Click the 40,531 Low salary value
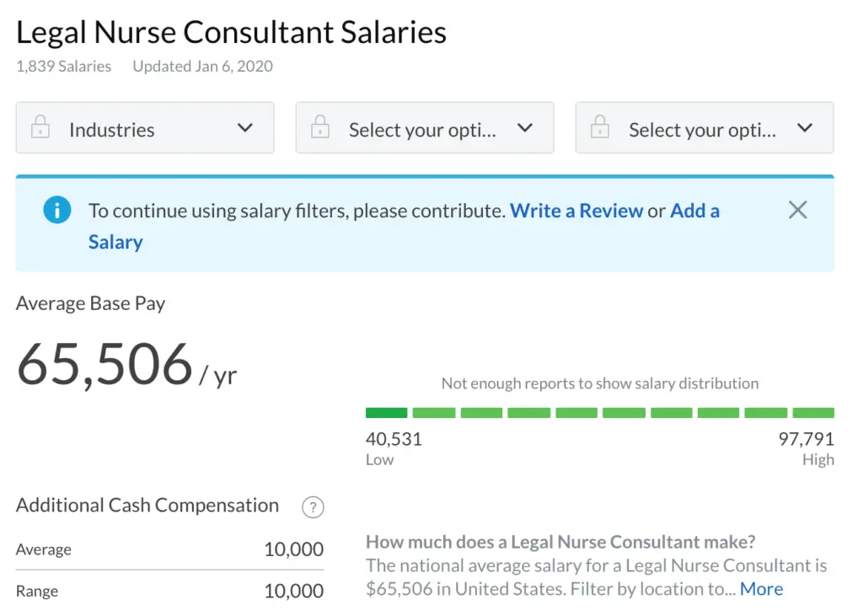The height and width of the screenshot is (616, 863). point(394,439)
